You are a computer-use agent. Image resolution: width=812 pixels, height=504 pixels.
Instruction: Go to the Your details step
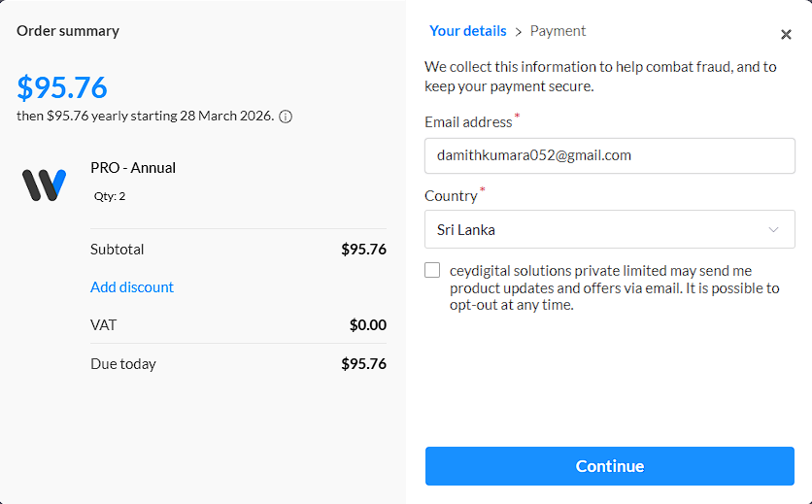point(467,31)
